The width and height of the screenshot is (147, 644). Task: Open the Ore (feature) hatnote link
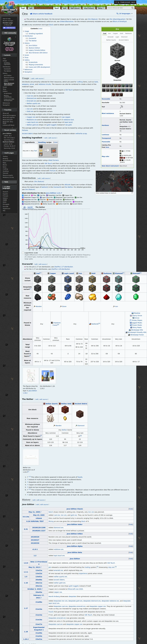coord(93,19)
